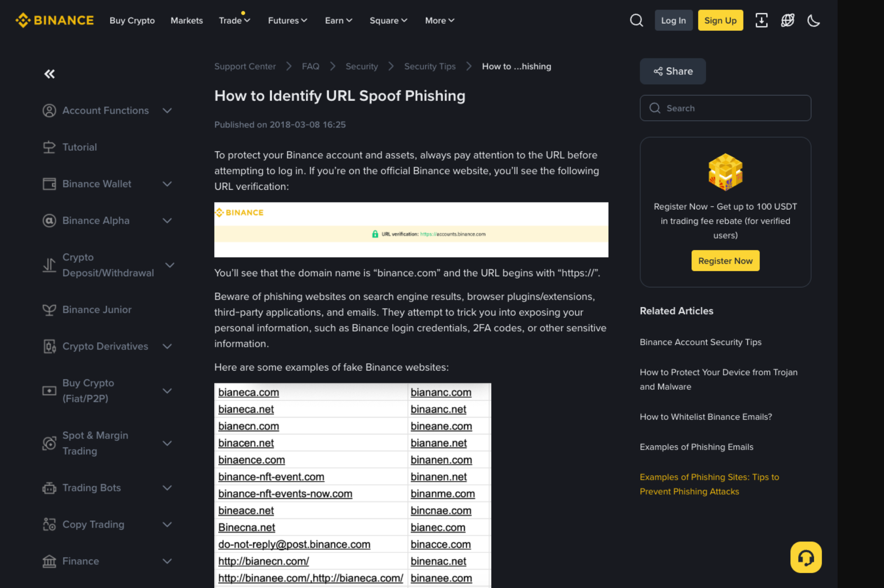
Task: Go to Markets in top navigation
Action: 187,21
